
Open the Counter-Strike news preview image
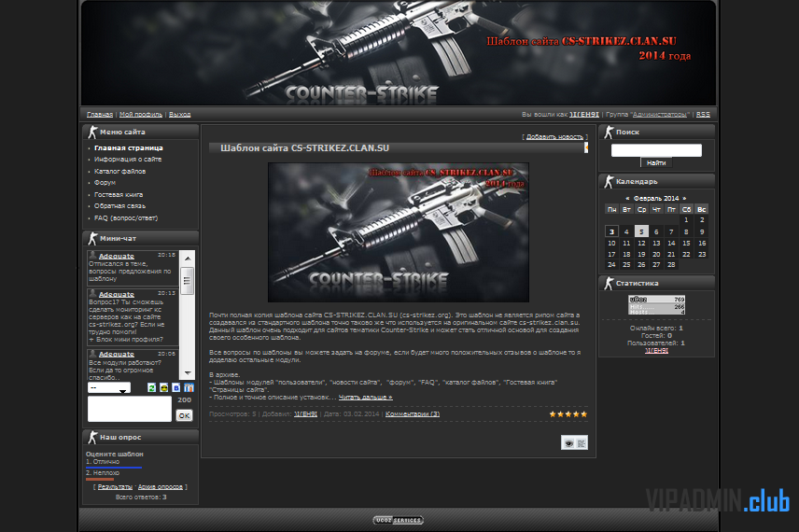tap(399, 232)
